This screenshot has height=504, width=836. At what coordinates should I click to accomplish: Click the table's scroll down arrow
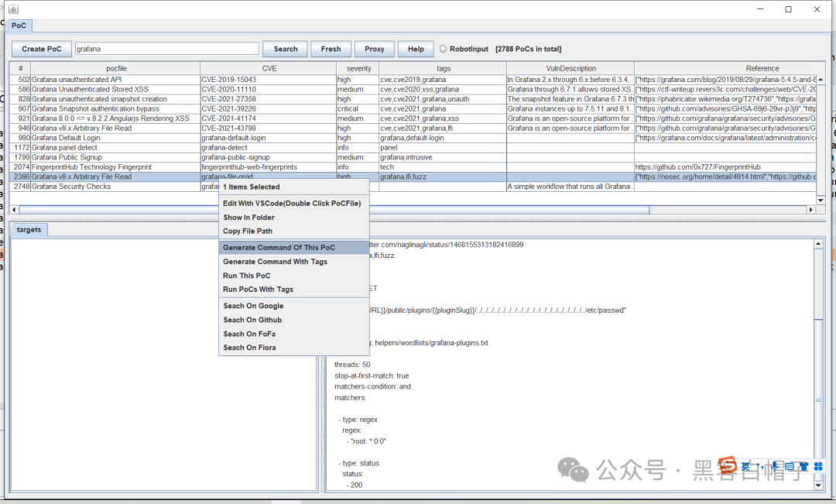pos(821,200)
